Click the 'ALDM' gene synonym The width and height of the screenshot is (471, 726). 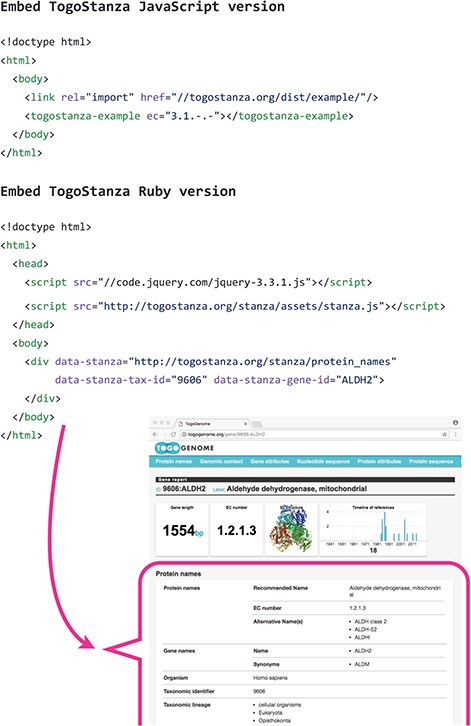(x=362, y=664)
